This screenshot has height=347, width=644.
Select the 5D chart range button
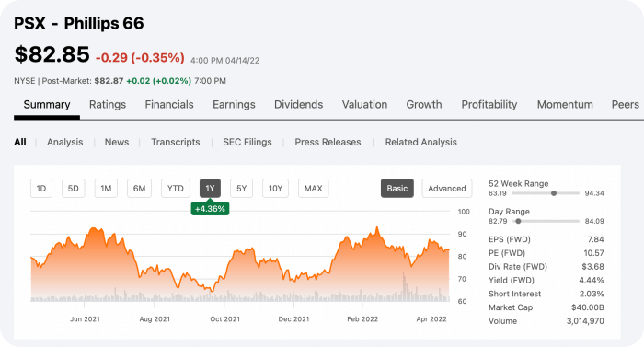click(x=73, y=189)
